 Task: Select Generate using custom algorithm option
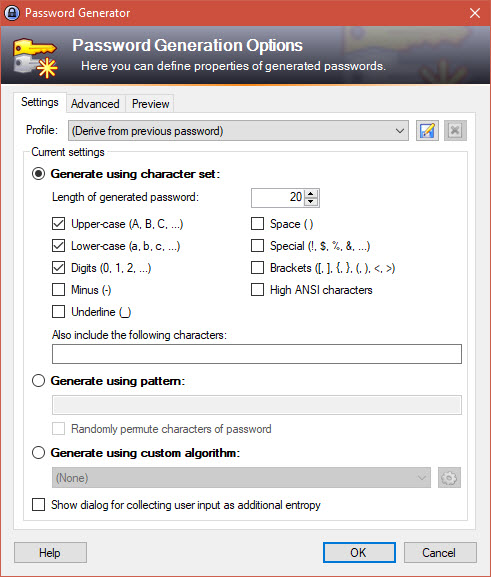pyautogui.click(x=38, y=453)
